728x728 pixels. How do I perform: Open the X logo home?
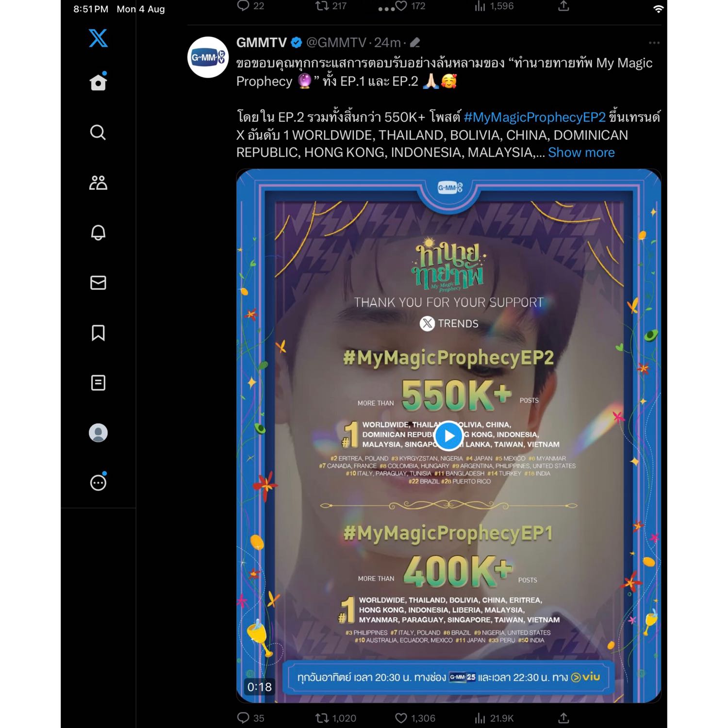98,38
